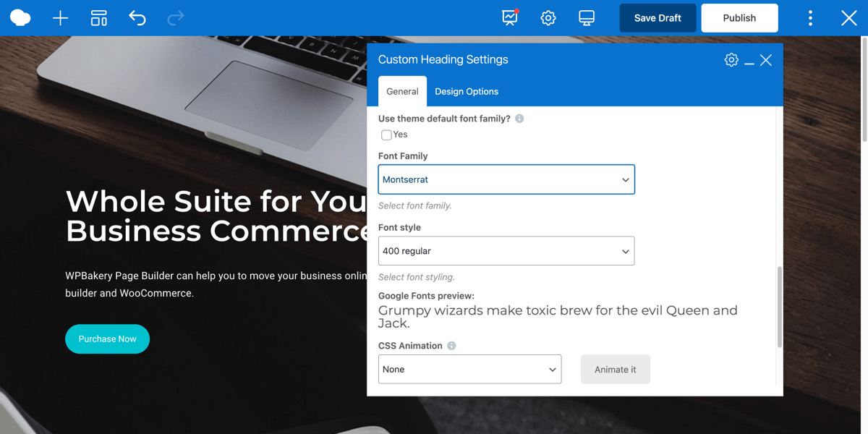Show info for theme default font family
The height and width of the screenshot is (434, 868).
[519, 119]
